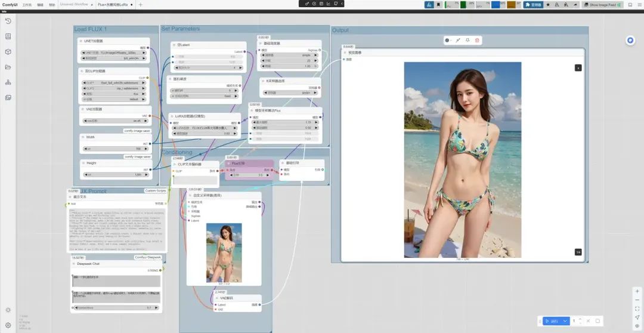
Task: Change the VAE name ae.sft combo
Action: pos(115,121)
